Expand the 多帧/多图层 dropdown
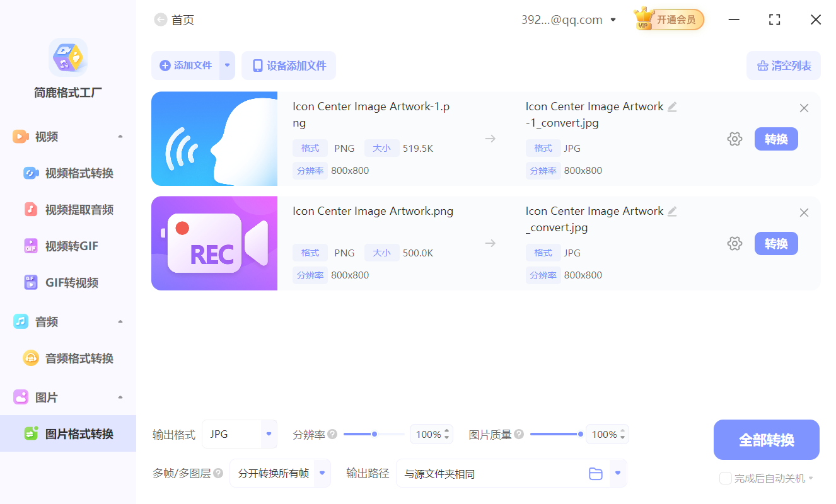The image size is (836, 504). [x=280, y=473]
